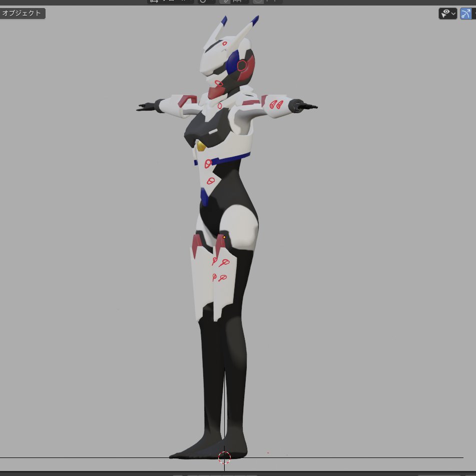Toggle the Show Gizmo button

coord(466,14)
